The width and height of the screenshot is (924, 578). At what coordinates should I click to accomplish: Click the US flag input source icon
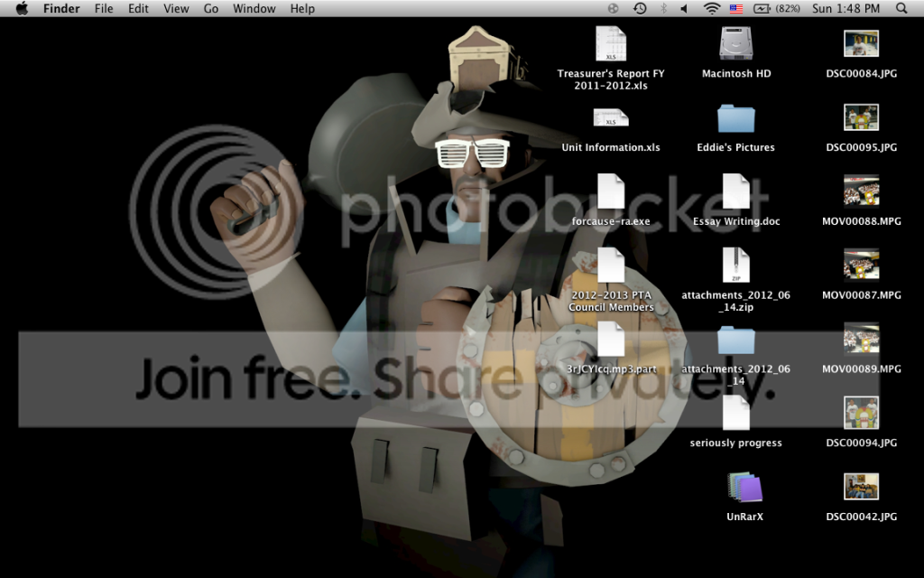[x=736, y=8]
